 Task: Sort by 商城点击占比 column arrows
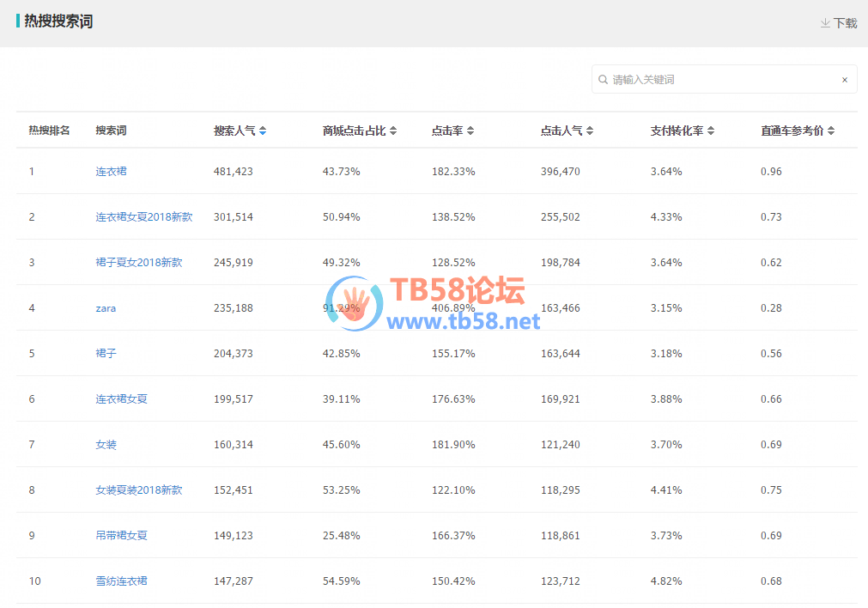point(393,131)
